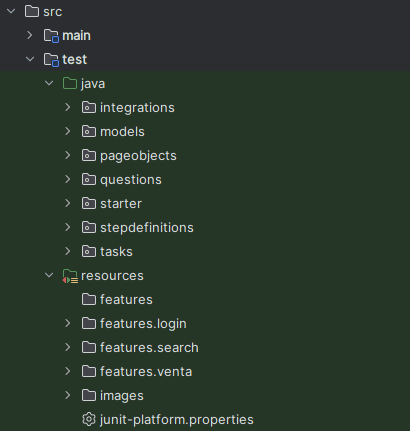Collapse the test folder chevron

(x=30, y=59)
